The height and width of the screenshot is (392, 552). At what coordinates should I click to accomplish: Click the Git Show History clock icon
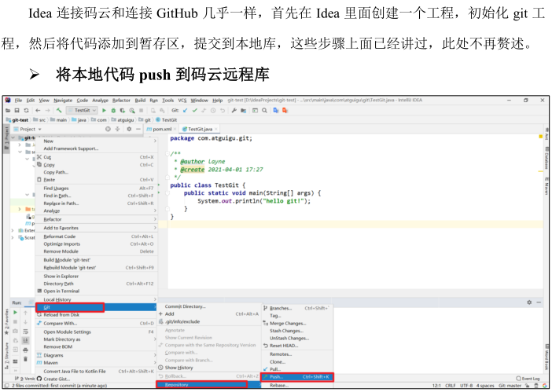213,111
